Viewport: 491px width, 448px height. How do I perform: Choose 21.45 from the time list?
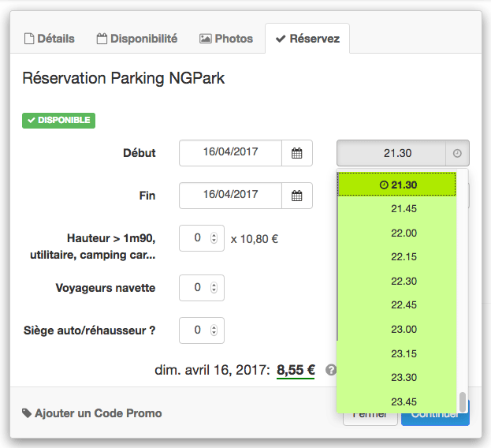(396, 209)
